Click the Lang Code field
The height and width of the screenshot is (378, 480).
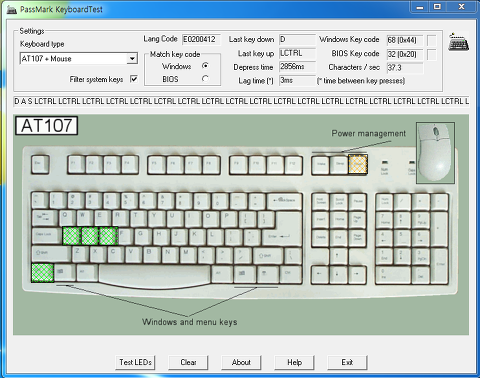pyautogui.click(x=201, y=39)
